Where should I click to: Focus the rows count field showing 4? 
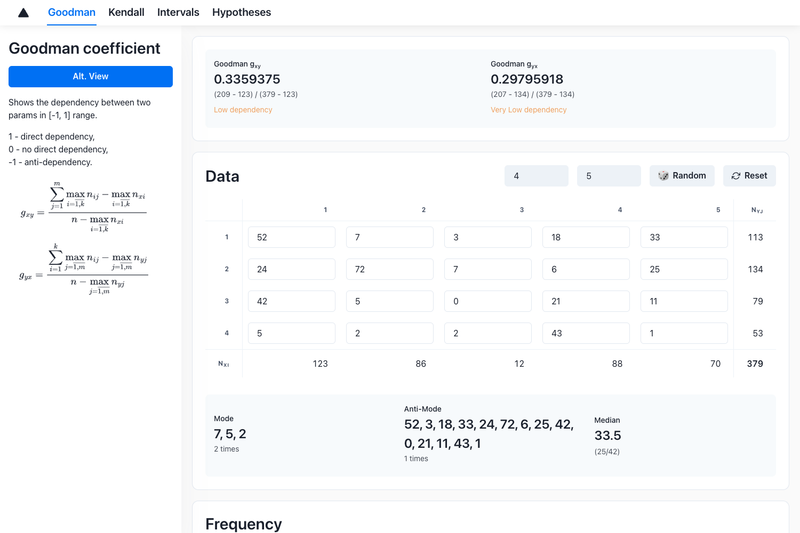[536, 175]
